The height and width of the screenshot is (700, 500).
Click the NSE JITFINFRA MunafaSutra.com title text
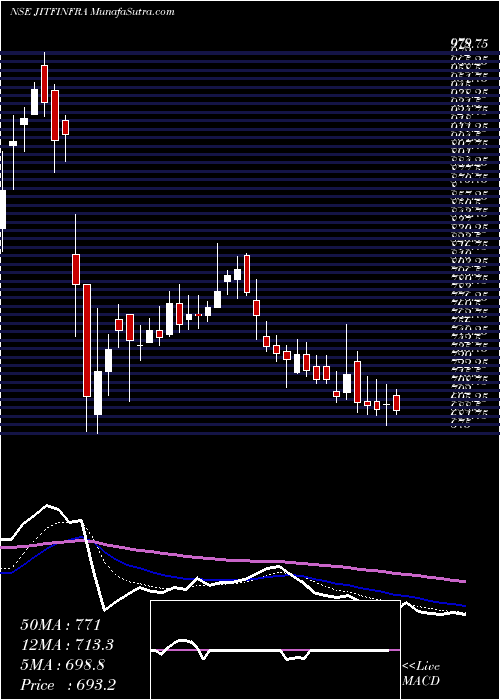click(x=92, y=12)
